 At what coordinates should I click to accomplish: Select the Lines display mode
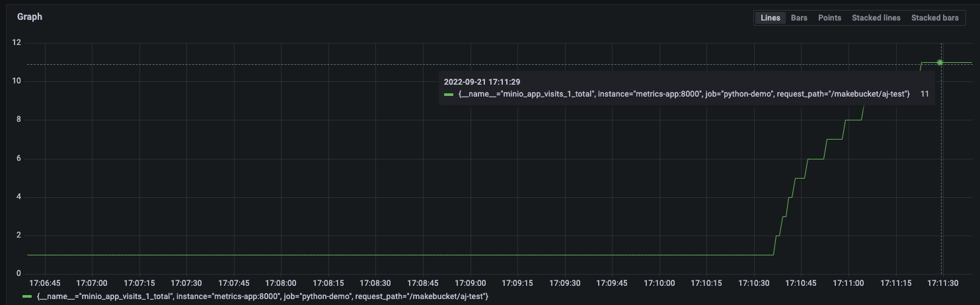click(x=770, y=18)
